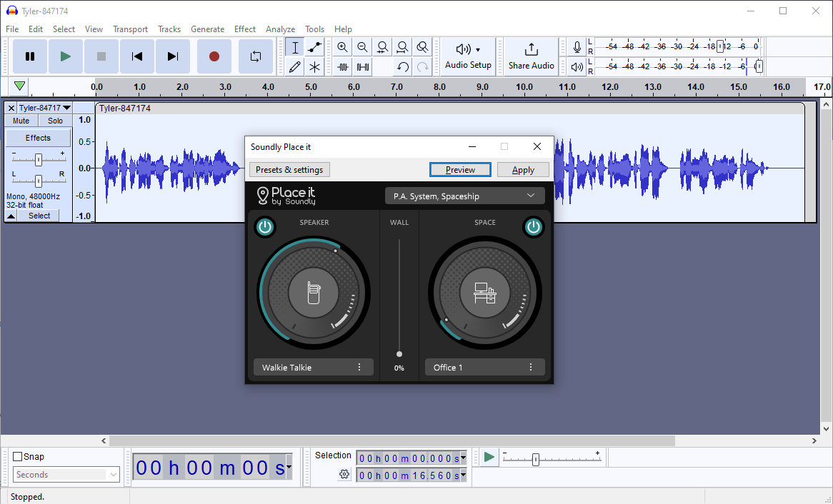Click the walkie talkie speaker icon
Viewport: 833px width, 504px height.
coord(314,293)
